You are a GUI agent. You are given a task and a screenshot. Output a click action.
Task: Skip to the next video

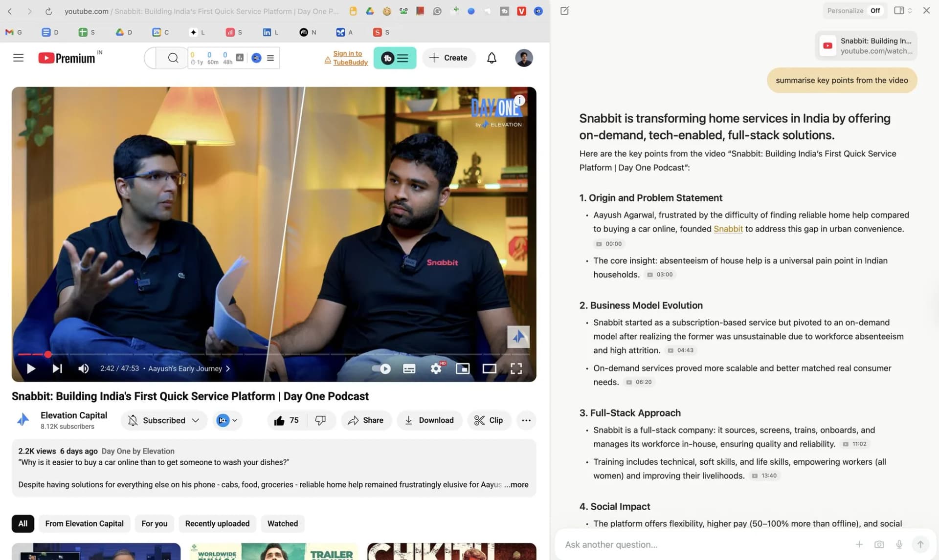57,368
